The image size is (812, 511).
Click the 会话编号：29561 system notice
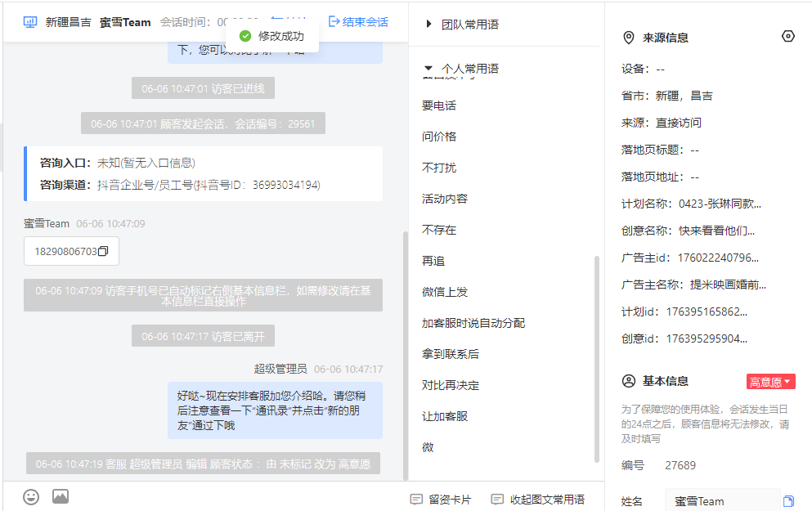click(x=203, y=123)
